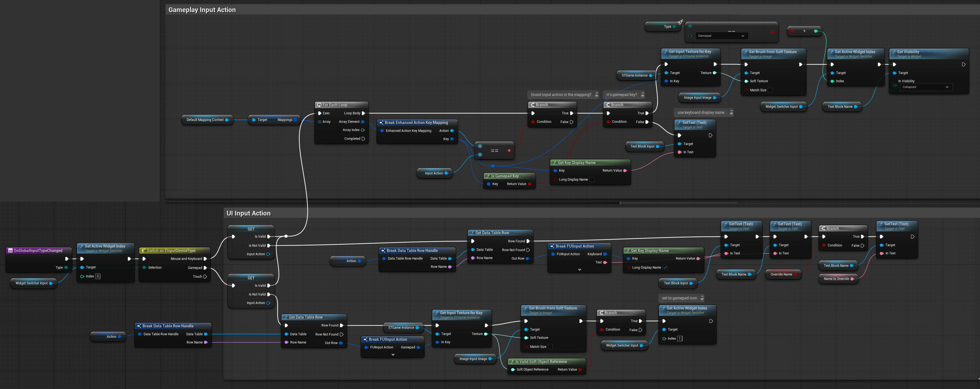This screenshot has width=980, height=389.
Task: Click function icon on Is Gamepad Key node
Action: pos(488,176)
